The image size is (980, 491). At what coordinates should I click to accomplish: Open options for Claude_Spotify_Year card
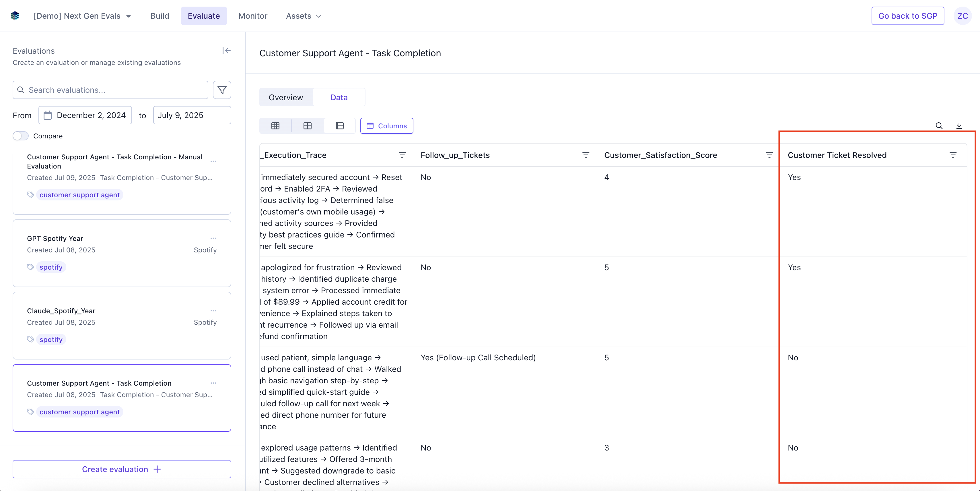(213, 311)
